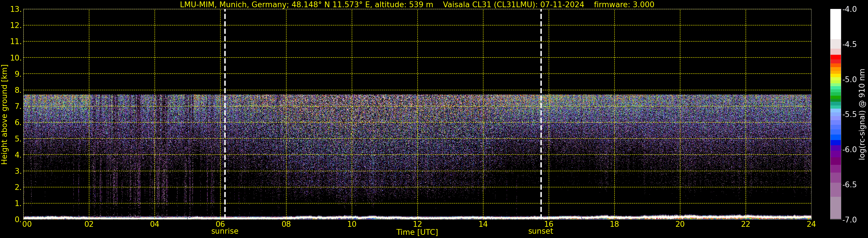Select the height axis tick label "5."
This screenshot has height=238, width=868.
tap(18, 139)
